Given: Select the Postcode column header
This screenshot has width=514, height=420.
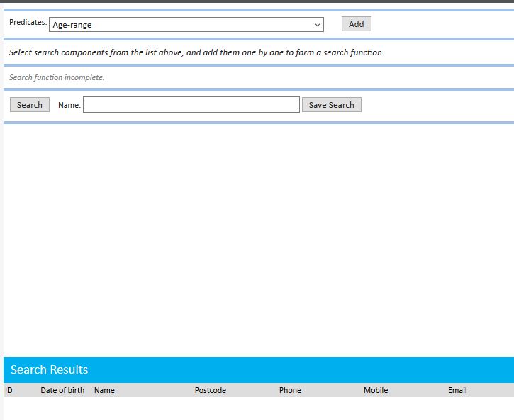Looking at the screenshot, I should pyautogui.click(x=211, y=390).
